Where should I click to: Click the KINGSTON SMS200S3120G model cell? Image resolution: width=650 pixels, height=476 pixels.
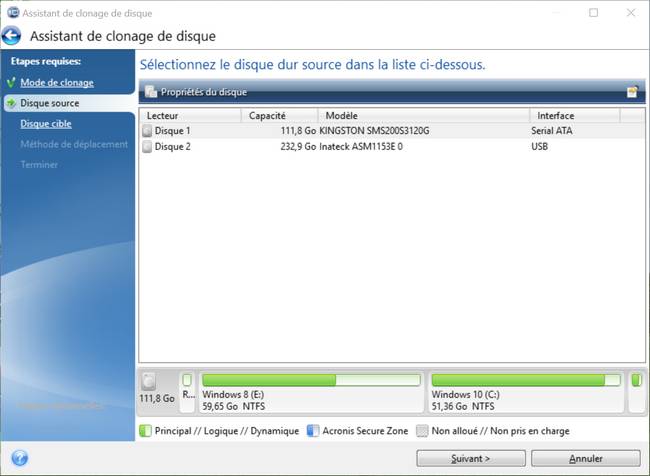pyautogui.click(x=374, y=131)
